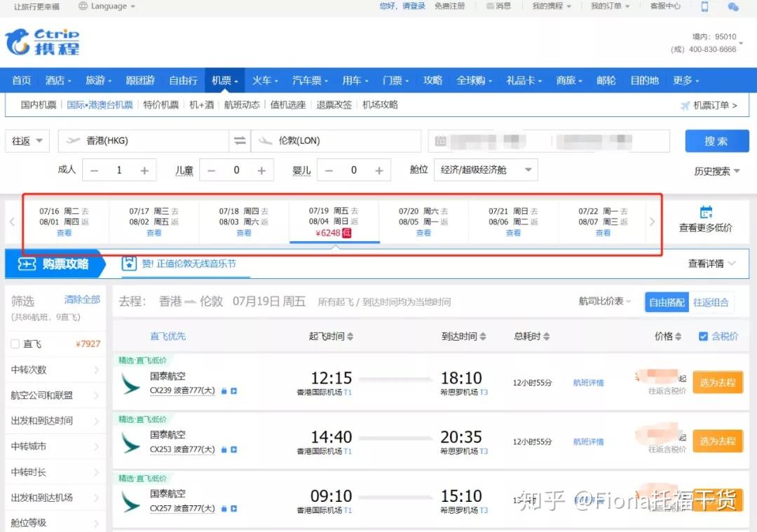Click the calendar icon above 查看更多低价
The height and width of the screenshot is (532, 757).
(x=706, y=212)
